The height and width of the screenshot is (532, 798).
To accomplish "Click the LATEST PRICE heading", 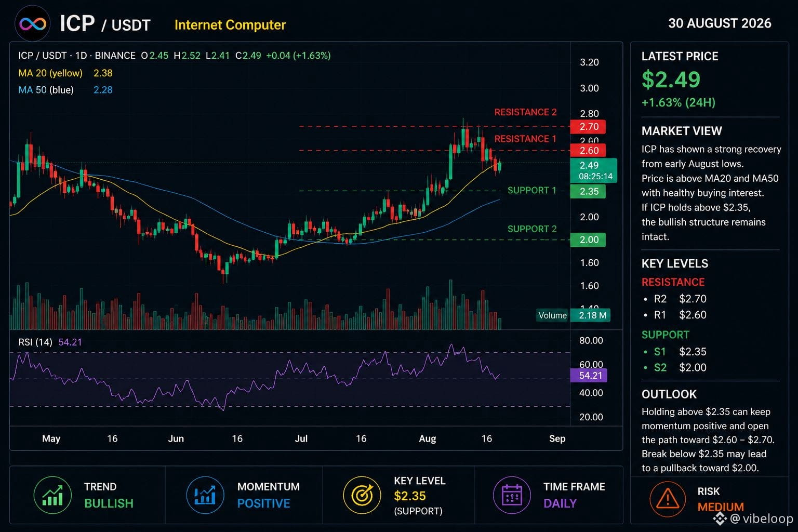I will pos(680,57).
